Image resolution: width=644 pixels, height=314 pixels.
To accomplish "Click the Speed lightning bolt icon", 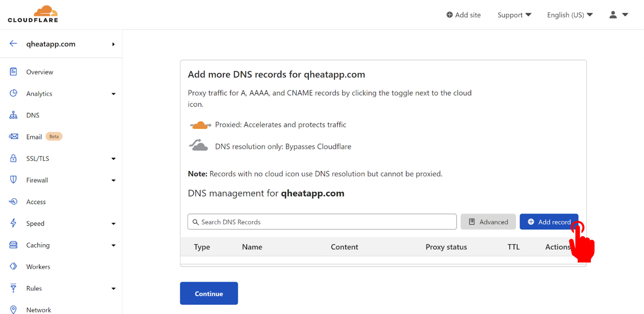I will tap(13, 223).
